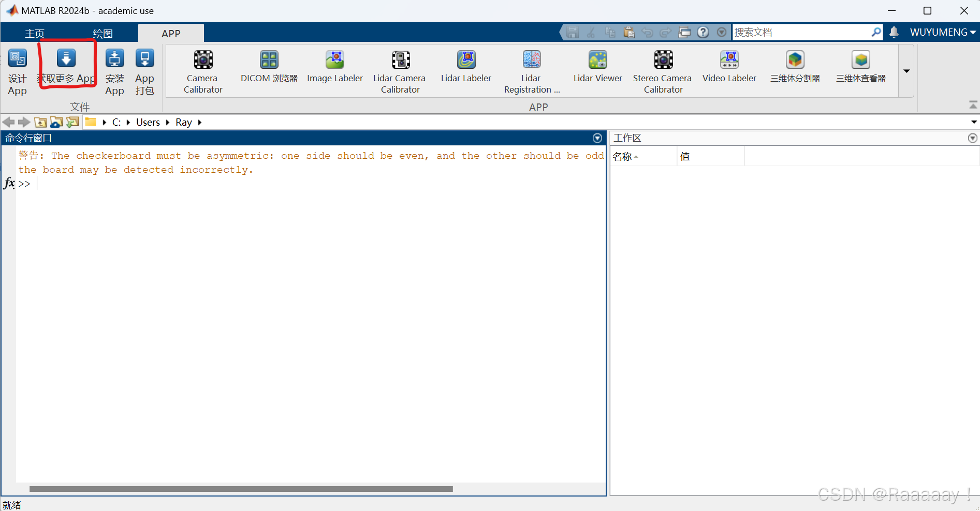The height and width of the screenshot is (511, 980).
Task: Click the Ray folder in path
Action: 184,123
